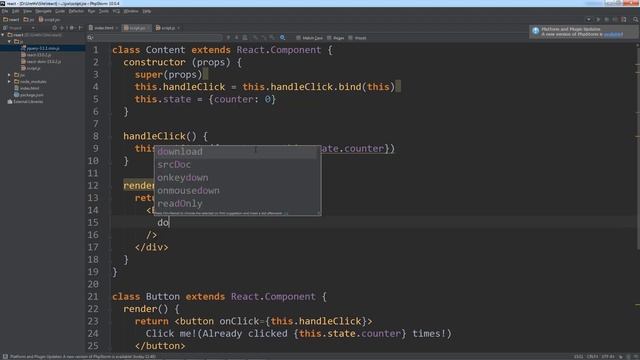Enable the Match Case checkbox
The height and width of the screenshot is (360, 640).
(x=298, y=38)
